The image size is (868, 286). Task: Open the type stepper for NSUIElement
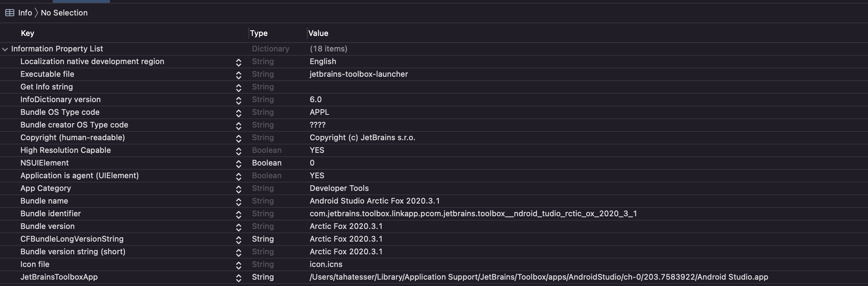[x=239, y=163]
